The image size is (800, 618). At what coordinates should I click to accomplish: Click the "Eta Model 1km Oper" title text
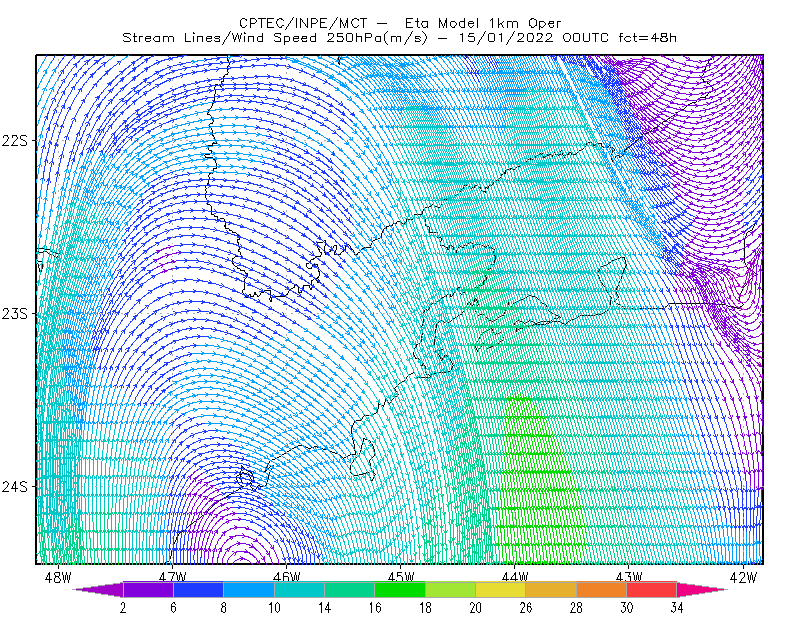(x=483, y=23)
